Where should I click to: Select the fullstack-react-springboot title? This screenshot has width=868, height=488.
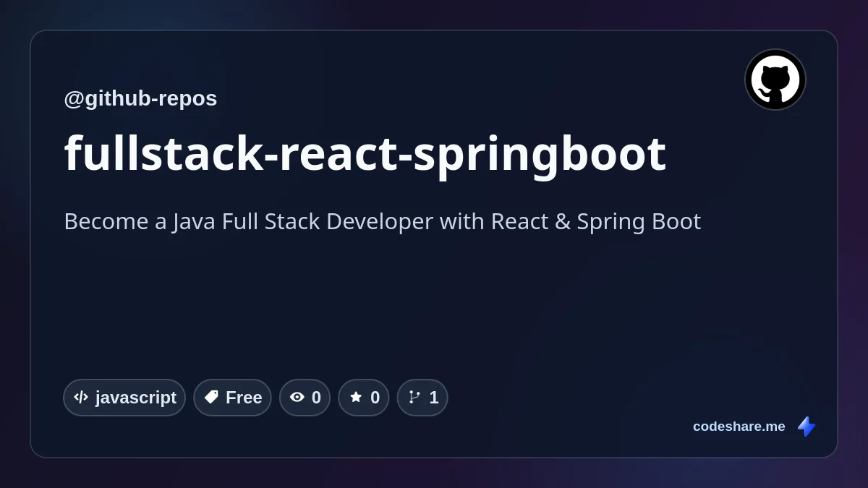(365, 153)
